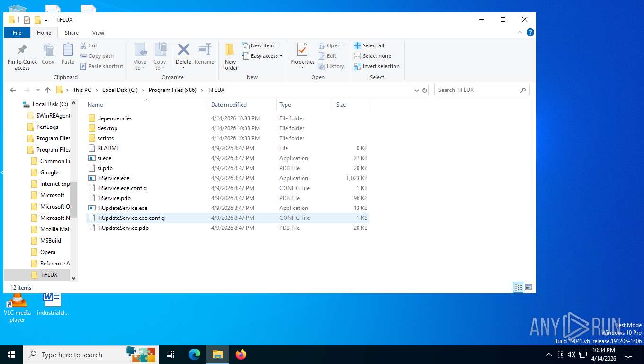Open New item dropdown
The width and height of the screenshot is (644, 364).
[260, 45]
